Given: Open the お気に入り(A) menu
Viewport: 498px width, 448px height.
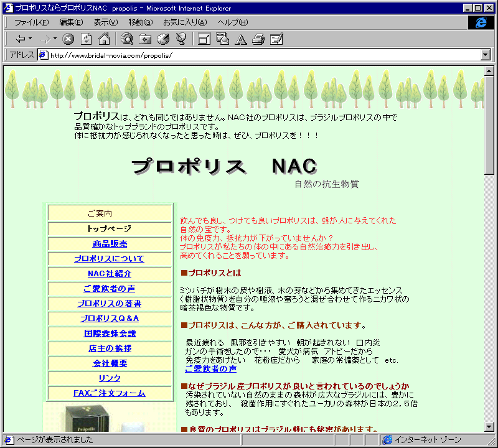Looking at the screenshot, I should tap(185, 22).
